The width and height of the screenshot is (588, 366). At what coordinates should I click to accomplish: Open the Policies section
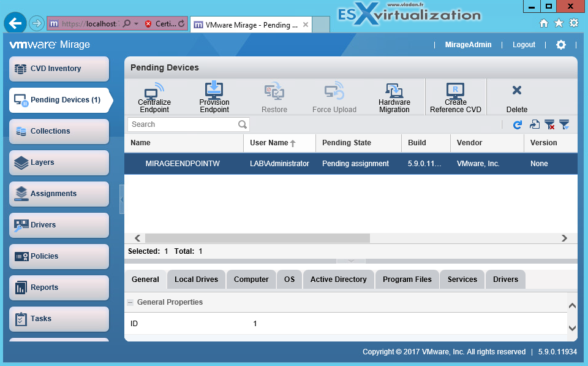click(x=59, y=256)
